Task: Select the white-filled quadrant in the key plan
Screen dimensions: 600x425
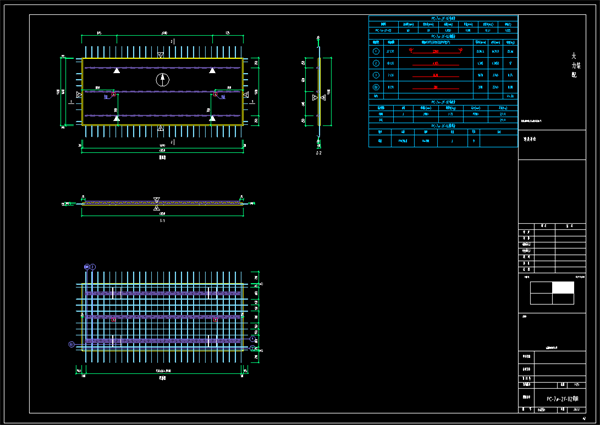Action: tap(563, 288)
